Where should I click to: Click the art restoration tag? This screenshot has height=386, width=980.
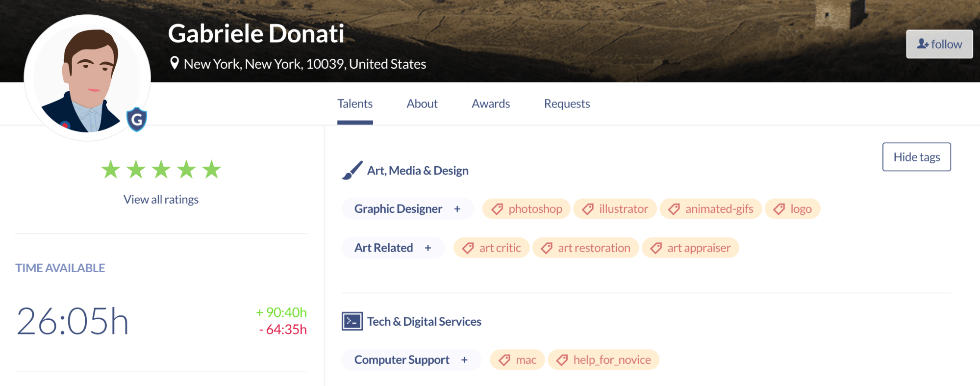click(585, 248)
